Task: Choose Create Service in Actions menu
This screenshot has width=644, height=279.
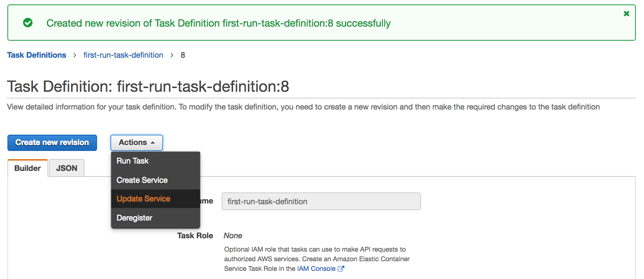Action: pyautogui.click(x=142, y=180)
